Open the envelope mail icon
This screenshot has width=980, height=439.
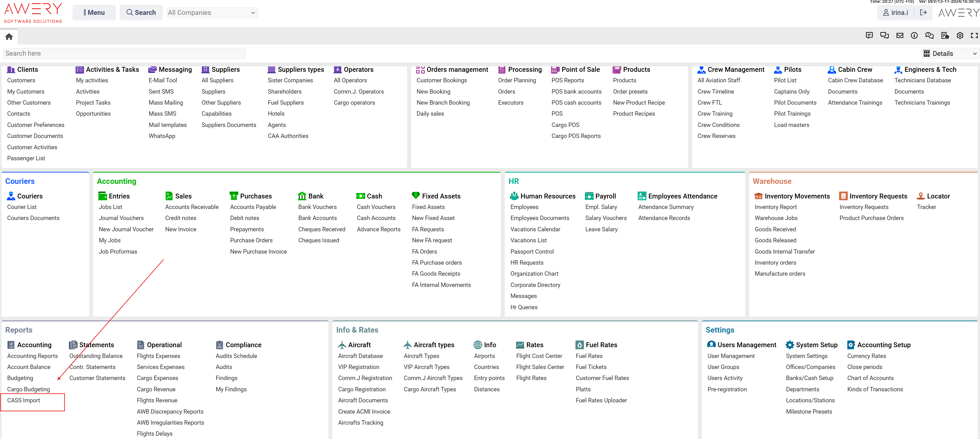pos(900,35)
